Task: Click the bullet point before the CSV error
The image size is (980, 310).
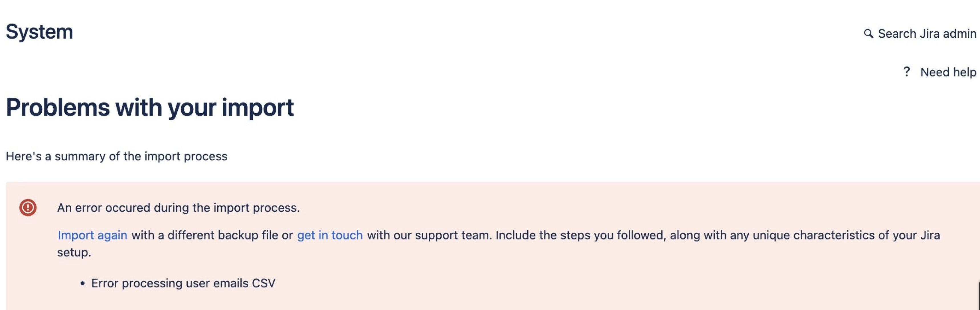Action: [x=82, y=284]
